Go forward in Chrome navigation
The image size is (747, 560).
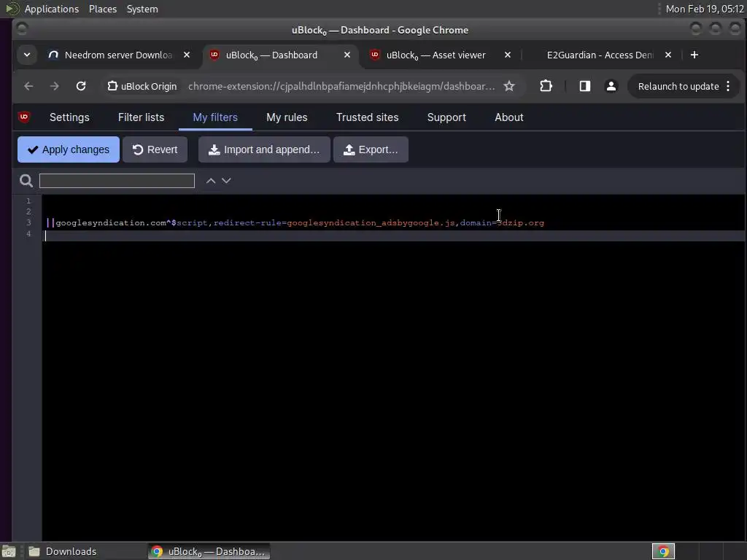(x=55, y=86)
